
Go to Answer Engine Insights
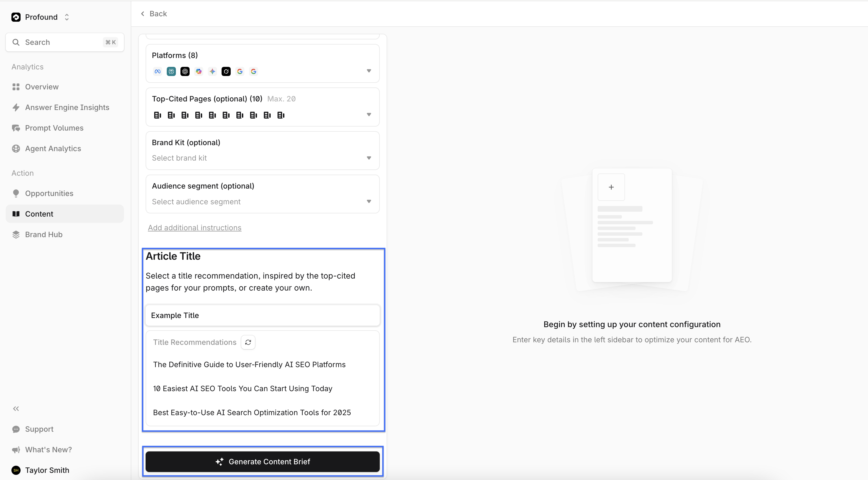(x=67, y=107)
